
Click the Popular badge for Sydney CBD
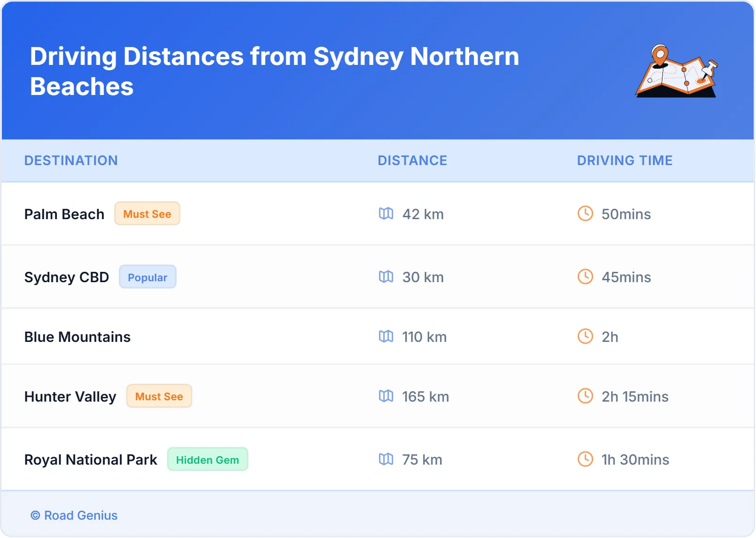[148, 277]
